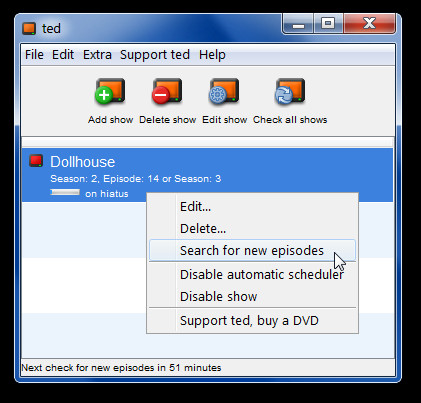Click the orange ted icon in title bar
The width and height of the screenshot is (421, 403).
pos(29,28)
